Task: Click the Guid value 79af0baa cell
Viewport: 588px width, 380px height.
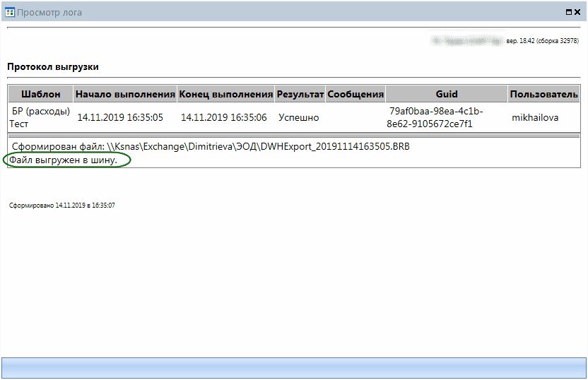Action: click(x=436, y=117)
